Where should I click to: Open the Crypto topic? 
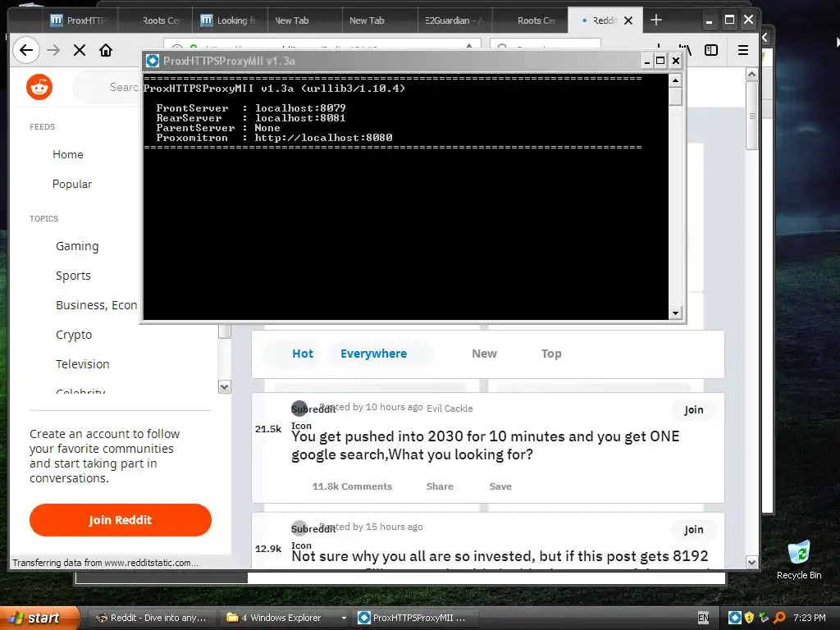(74, 335)
